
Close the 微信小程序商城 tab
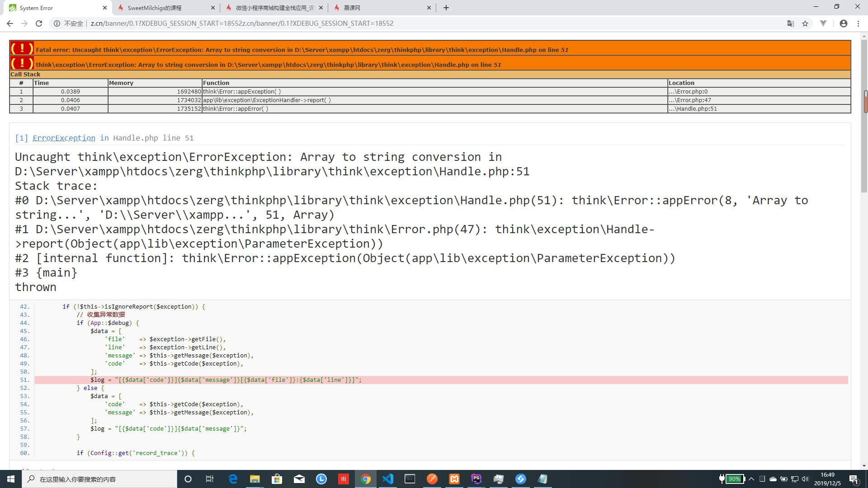click(321, 8)
